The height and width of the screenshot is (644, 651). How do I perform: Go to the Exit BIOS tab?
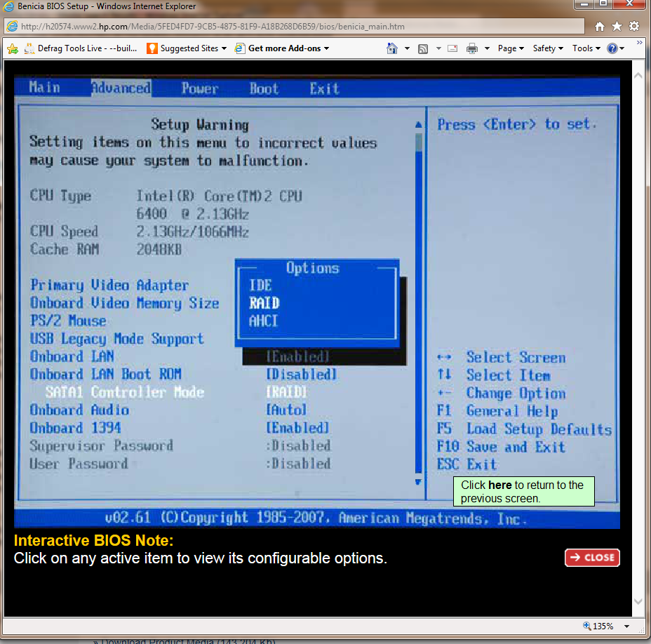coord(324,88)
